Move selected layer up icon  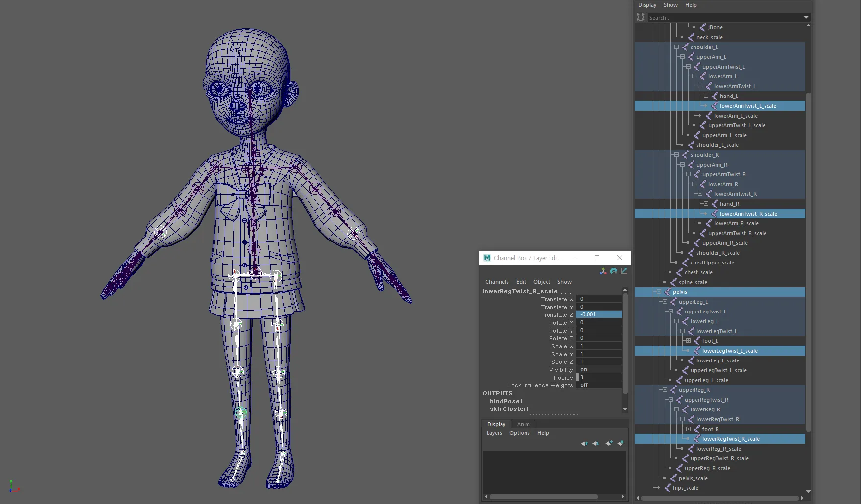[x=584, y=443]
